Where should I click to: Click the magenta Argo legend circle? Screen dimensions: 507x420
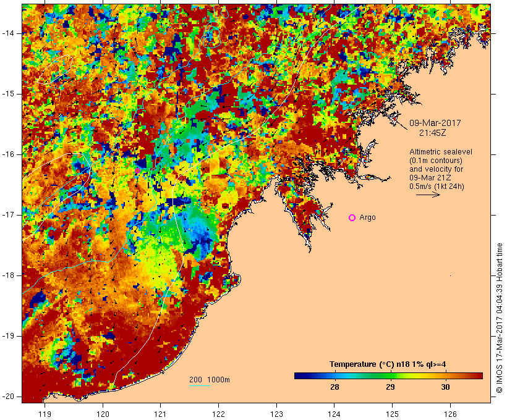pos(352,218)
